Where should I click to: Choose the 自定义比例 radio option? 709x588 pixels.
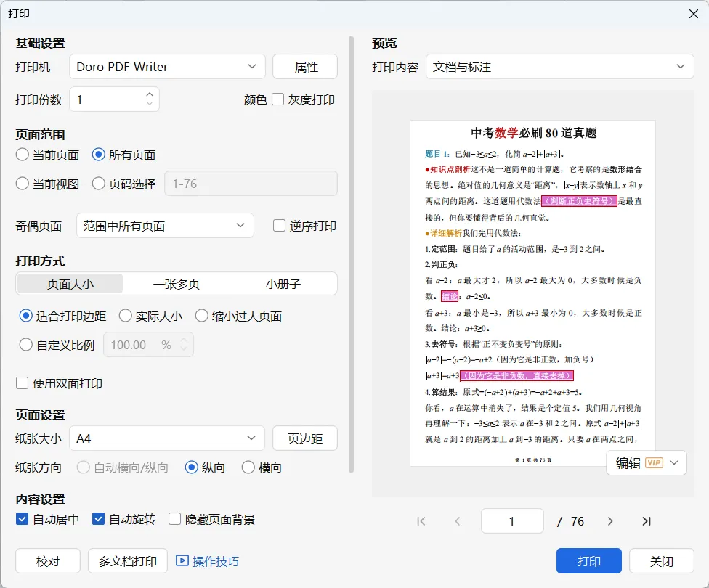click(x=25, y=345)
